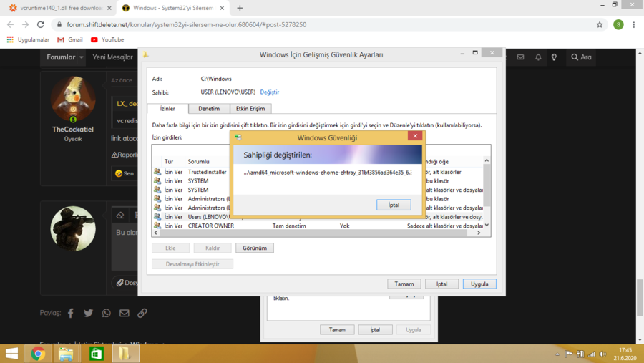Share the thread on Twitter

(x=88, y=314)
